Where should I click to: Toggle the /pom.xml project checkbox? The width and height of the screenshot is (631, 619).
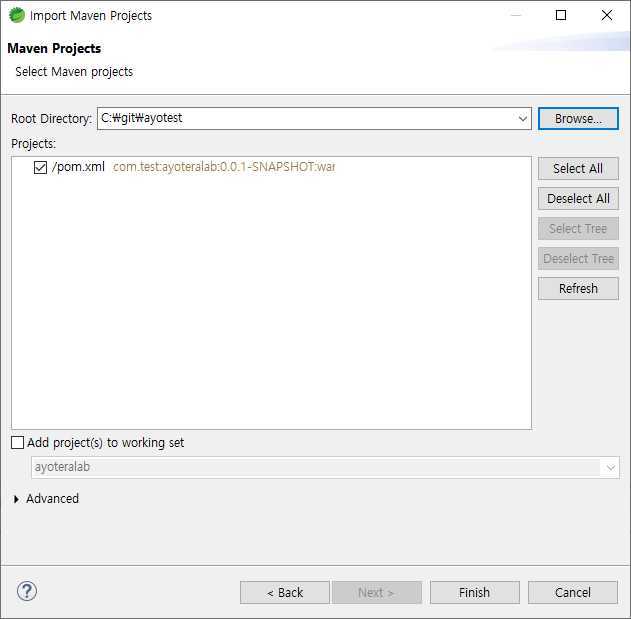(40, 167)
